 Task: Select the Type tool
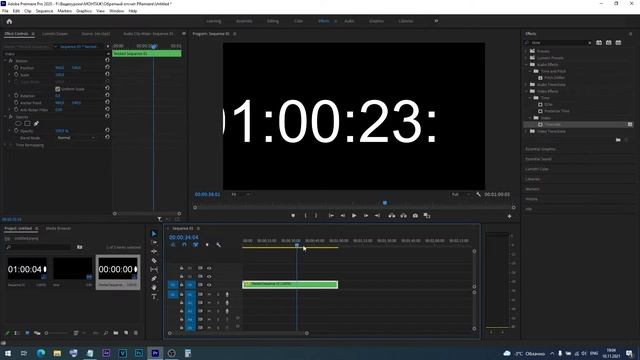154,297
